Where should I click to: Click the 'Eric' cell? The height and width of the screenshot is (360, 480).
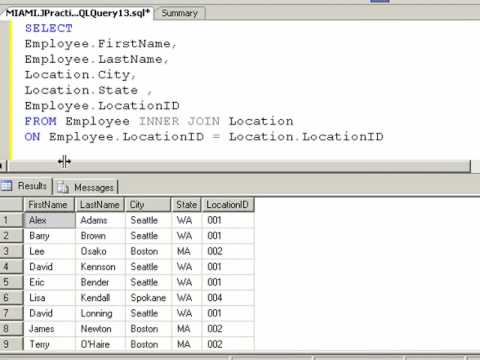pos(50,282)
